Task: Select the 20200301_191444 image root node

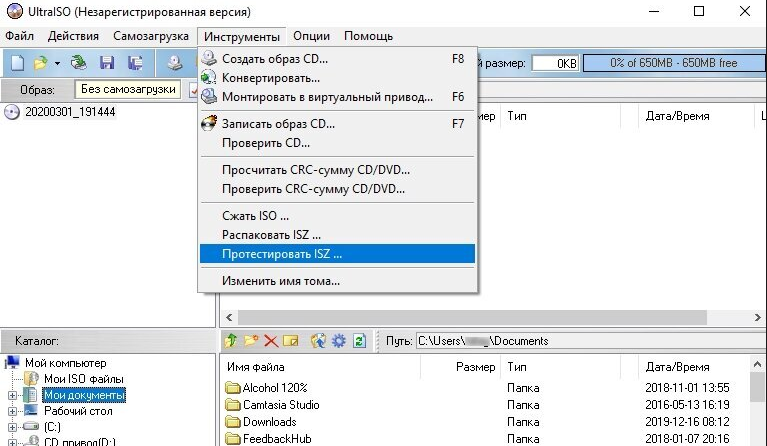Action: (x=70, y=112)
